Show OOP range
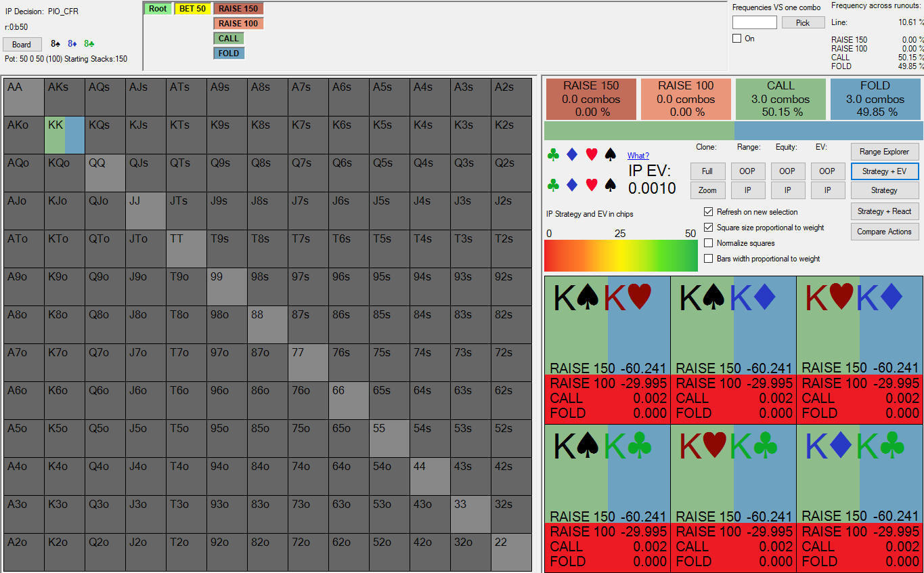The height and width of the screenshot is (573, 924). point(747,171)
